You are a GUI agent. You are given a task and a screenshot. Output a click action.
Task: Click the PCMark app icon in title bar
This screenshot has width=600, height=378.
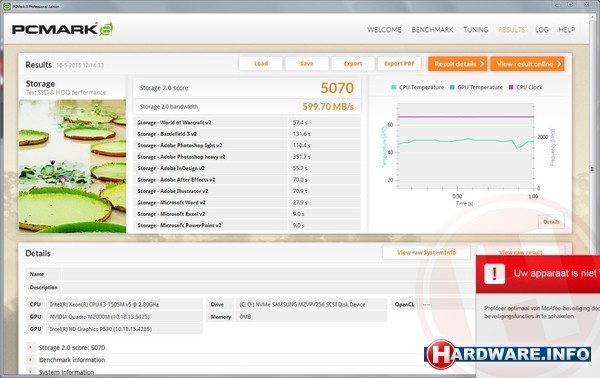tap(7, 6)
